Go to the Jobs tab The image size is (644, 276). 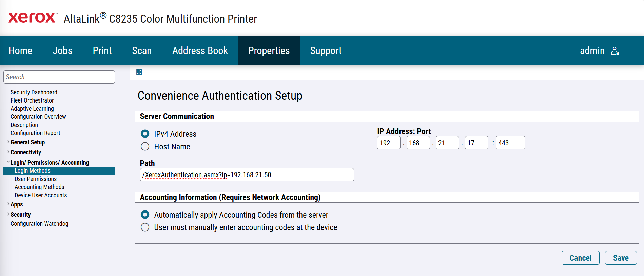[62, 51]
